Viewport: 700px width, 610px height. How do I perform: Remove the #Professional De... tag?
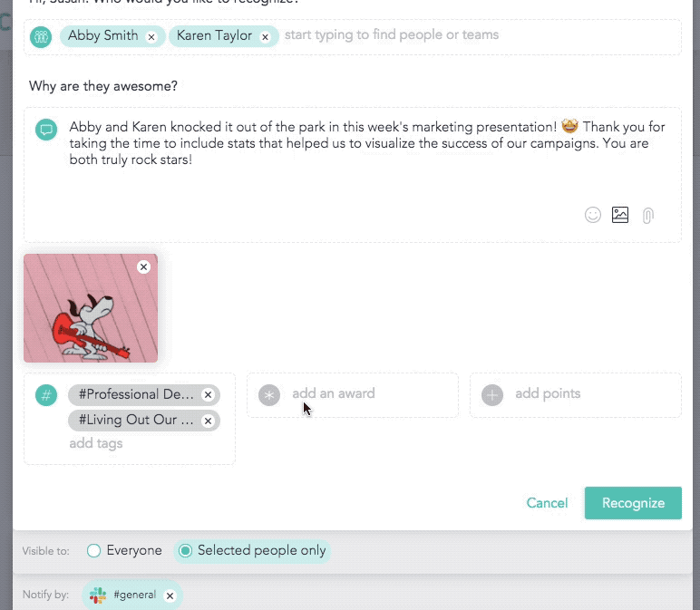pos(208,395)
